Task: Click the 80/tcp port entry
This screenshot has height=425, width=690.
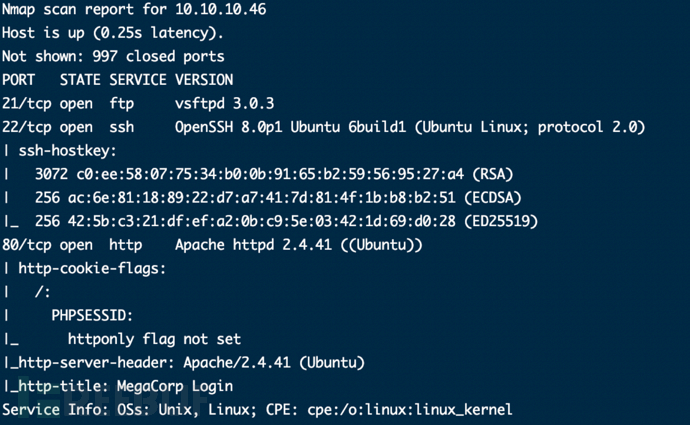Action: pyautogui.click(x=26, y=245)
